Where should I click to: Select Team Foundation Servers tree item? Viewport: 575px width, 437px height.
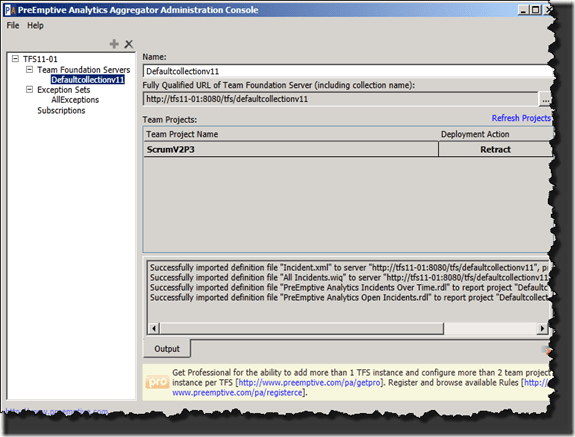tap(84, 70)
